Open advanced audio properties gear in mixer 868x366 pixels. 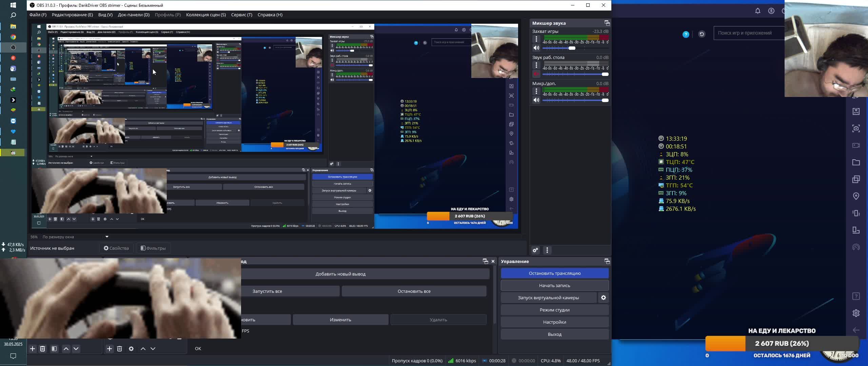pyautogui.click(x=535, y=250)
